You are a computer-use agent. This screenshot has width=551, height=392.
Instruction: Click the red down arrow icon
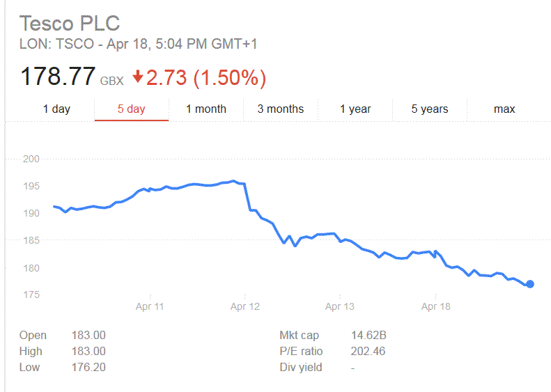[x=137, y=77]
